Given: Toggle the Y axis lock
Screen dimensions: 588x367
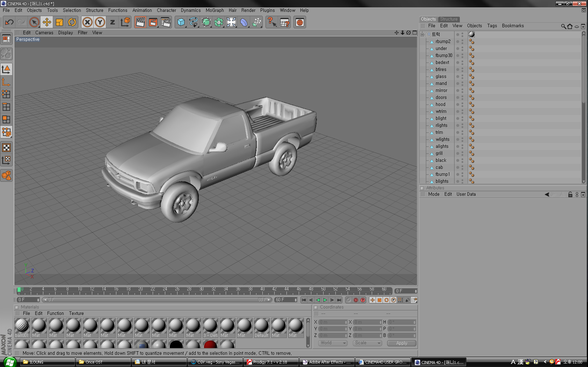Looking at the screenshot, I should click(100, 22).
